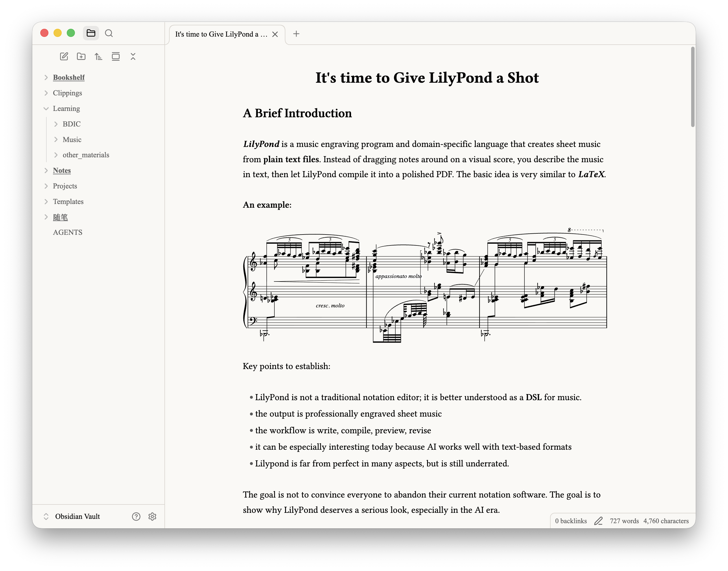Click the Obsidian Vault name
The image size is (728, 571).
(77, 517)
